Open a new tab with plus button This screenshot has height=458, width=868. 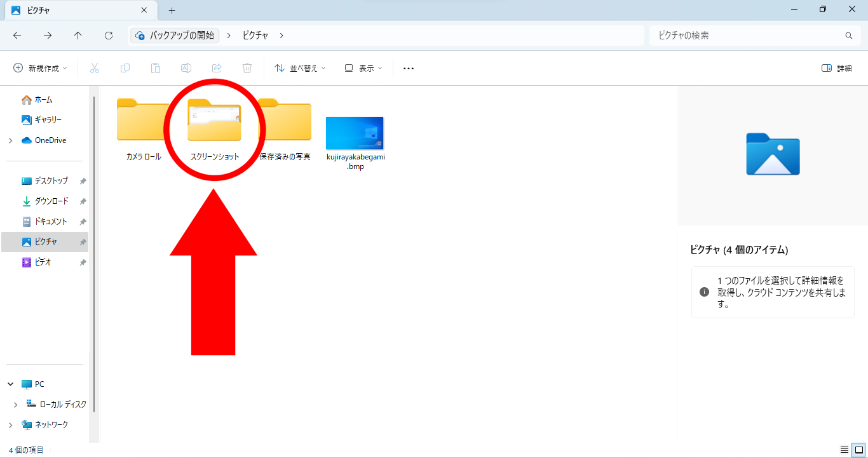point(172,10)
